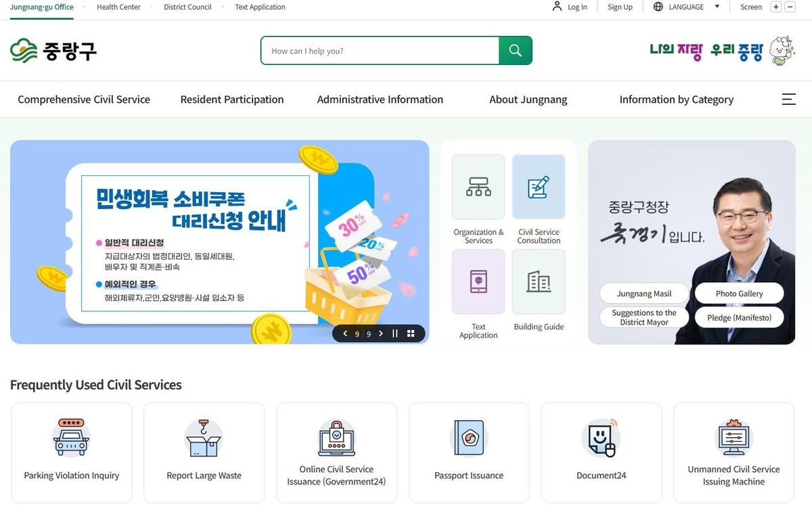Open the Building Guide icon
812x506 pixels.
pos(539,282)
